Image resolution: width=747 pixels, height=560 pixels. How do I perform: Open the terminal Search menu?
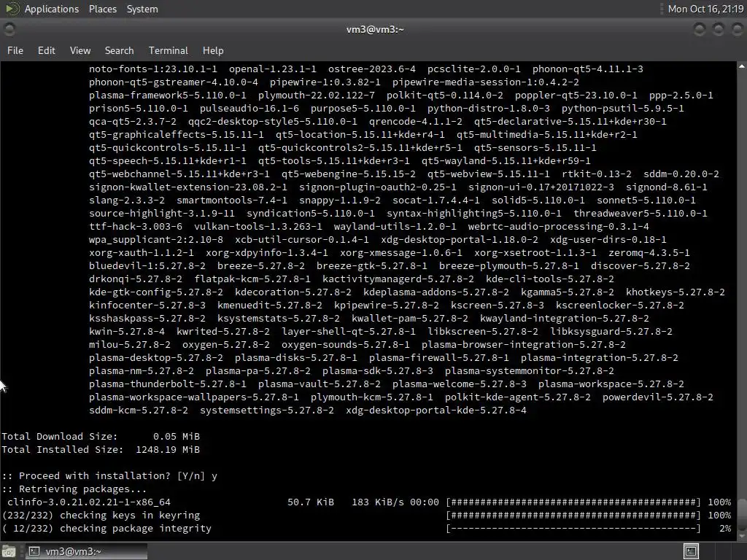pyautogui.click(x=119, y=50)
